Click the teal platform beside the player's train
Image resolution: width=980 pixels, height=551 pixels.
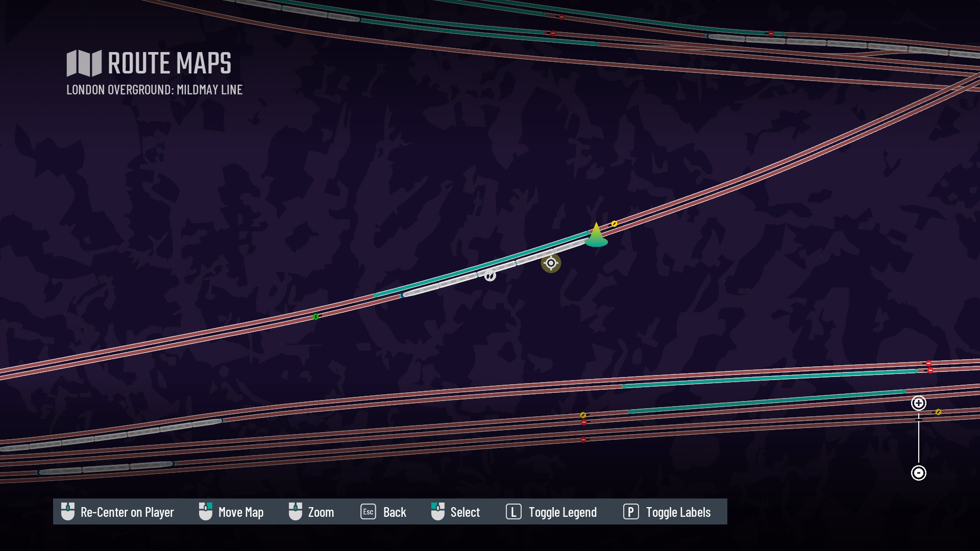[x=482, y=264]
